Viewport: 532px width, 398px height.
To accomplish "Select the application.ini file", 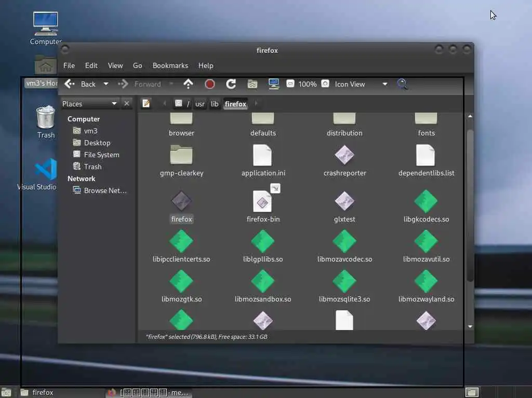I will click(x=263, y=161).
